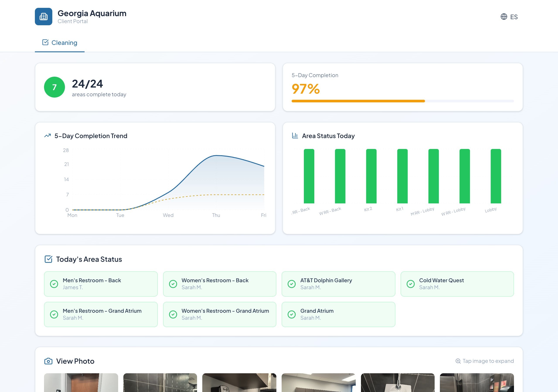
Task: Expand the Women's Restroom - Grand Atrium card
Action: click(x=219, y=314)
